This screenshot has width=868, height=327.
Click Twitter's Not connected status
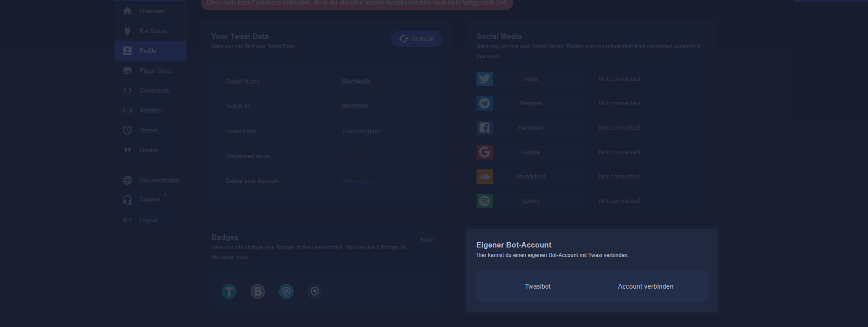click(x=619, y=79)
